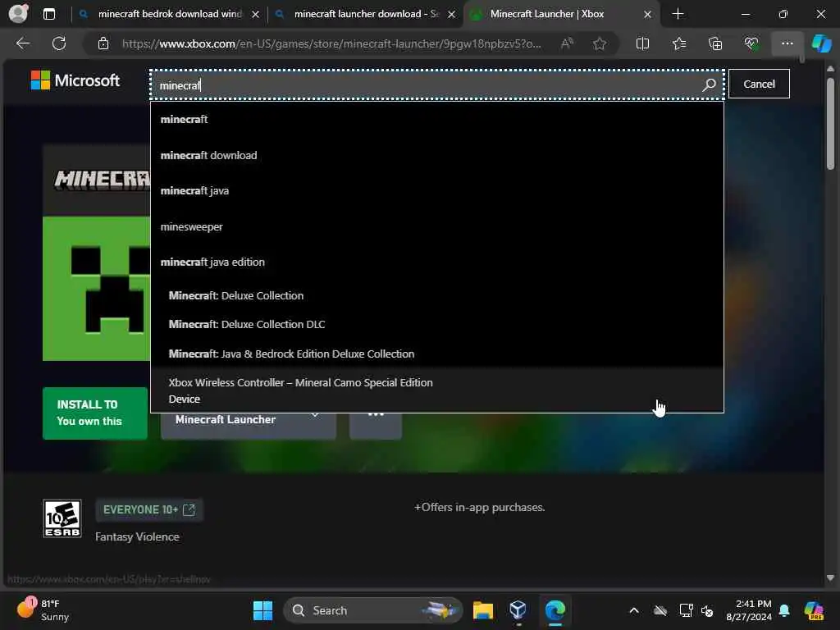Click the INSTALL TO button
The height and width of the screenshot is (630, 840).
(95, 413)
